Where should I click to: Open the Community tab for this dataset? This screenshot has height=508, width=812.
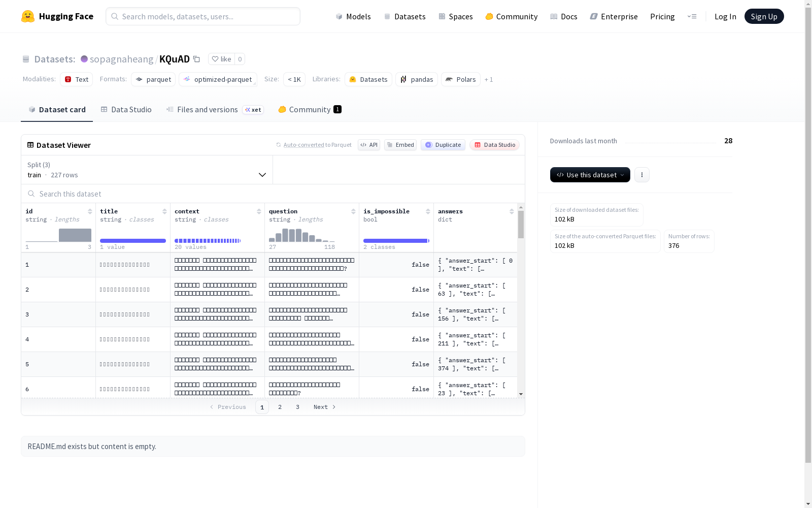click(x=310, y=110)
